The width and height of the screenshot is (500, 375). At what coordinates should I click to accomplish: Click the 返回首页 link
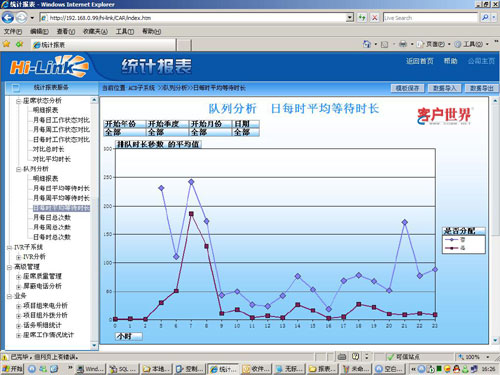point(420,61)
